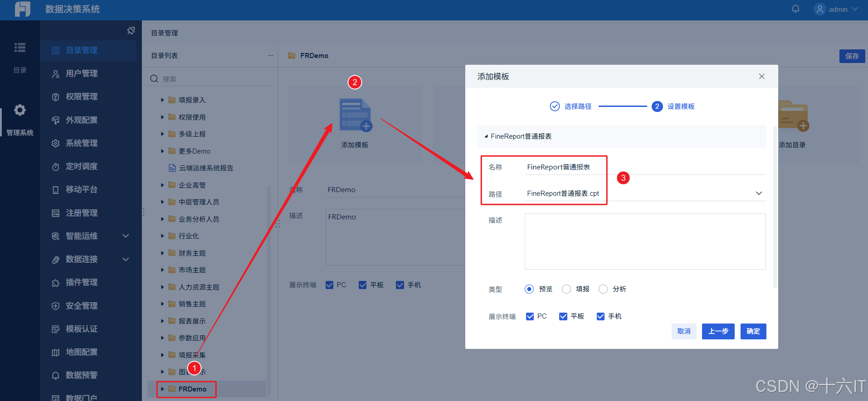Click the 注册管理 icon
Viewport: 868px width, 401px height.
click(55, 213)
